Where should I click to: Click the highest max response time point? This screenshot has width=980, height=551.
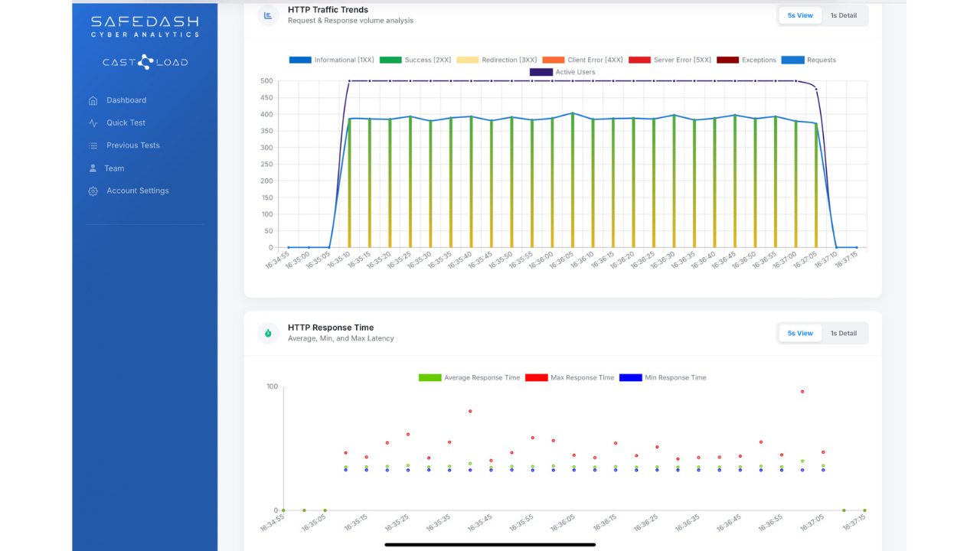tap(802, 391)
